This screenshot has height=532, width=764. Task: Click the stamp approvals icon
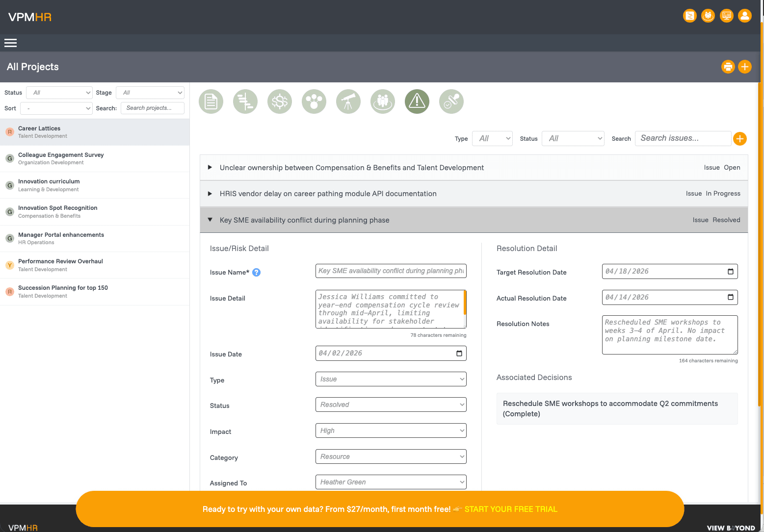[x=451, y=102]
